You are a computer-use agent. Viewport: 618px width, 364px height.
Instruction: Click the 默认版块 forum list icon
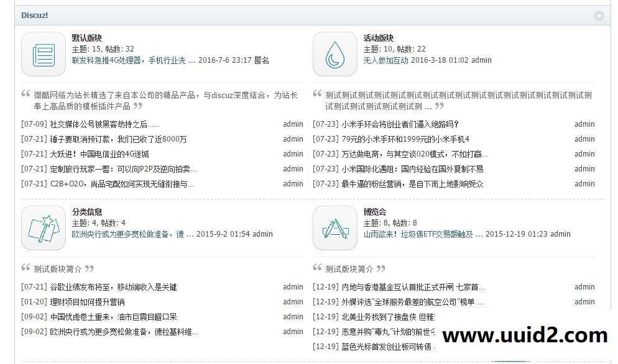click(x=43, y=54)
